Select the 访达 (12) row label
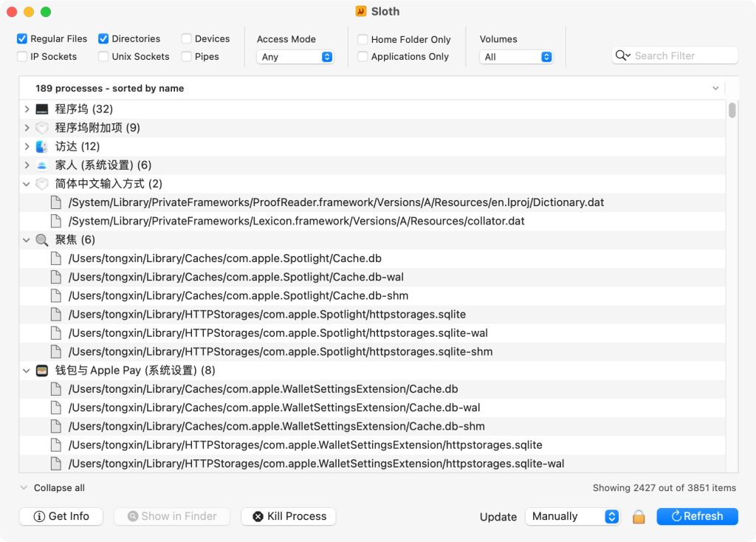This screenshot has height=542, width=756. 77,147
